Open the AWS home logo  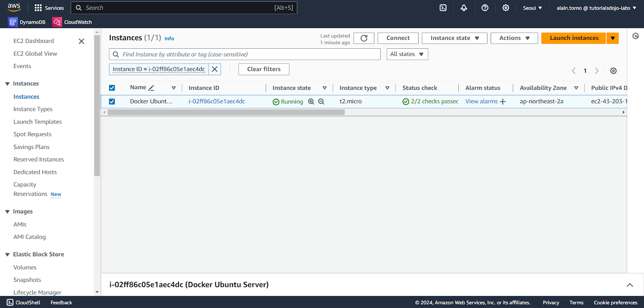14,7
